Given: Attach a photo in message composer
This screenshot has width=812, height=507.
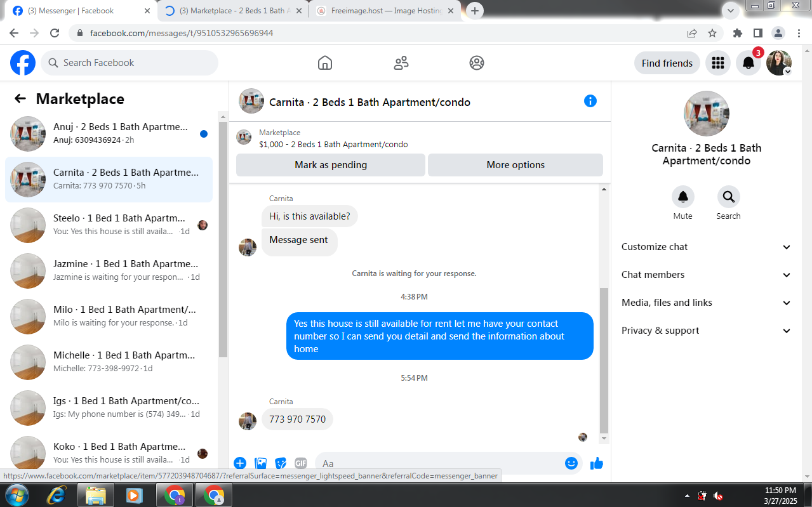Looking at the screenshot, I should (260, 463).
